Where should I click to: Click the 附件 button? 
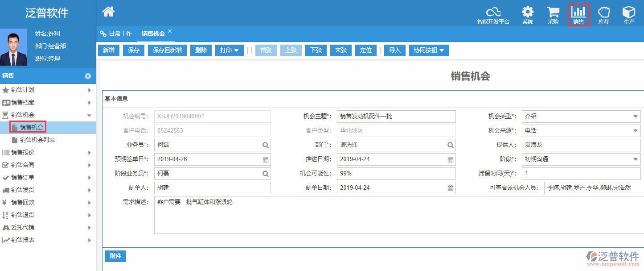[115, 256]
